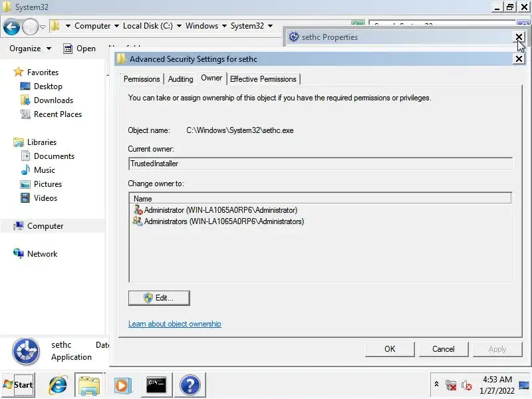
Task: Click the Back navigation arrow in Explorer
Action: point(11,27)
